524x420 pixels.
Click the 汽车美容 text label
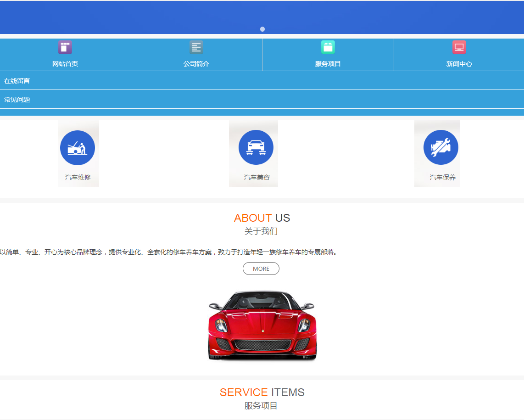[256, 177]
